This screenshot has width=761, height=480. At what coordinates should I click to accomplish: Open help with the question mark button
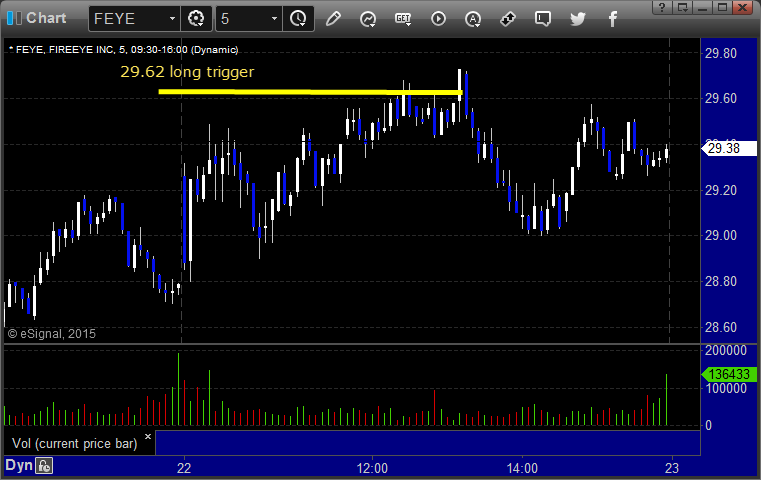(x=662, y=7)
